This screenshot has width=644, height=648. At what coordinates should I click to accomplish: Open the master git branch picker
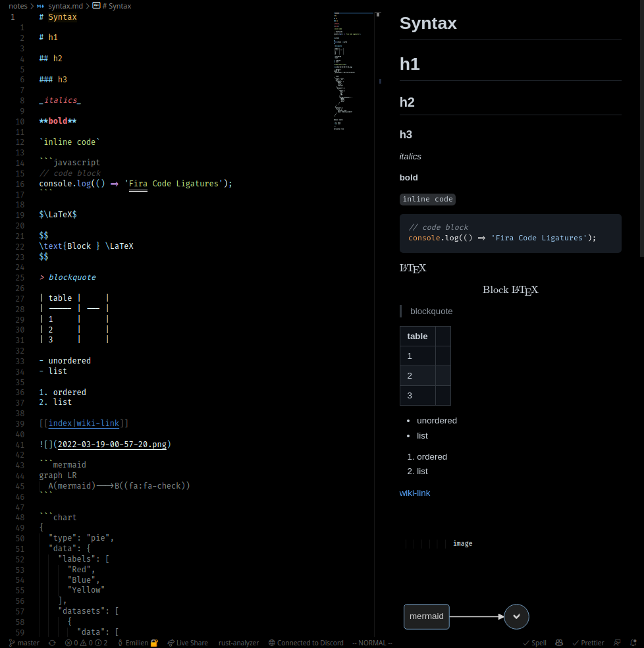point(24,643)
